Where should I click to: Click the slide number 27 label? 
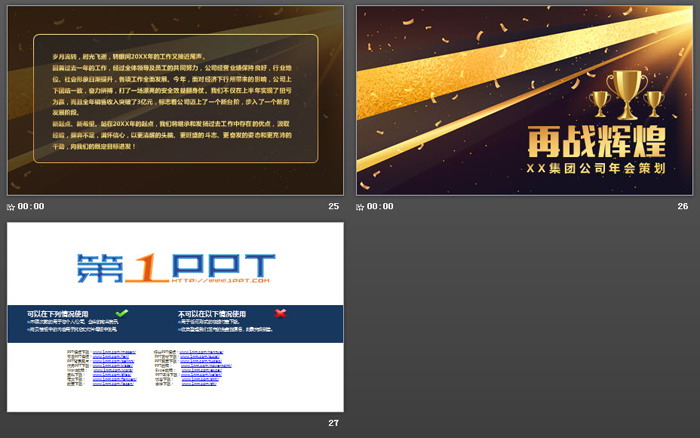click(x=333, y=423)
